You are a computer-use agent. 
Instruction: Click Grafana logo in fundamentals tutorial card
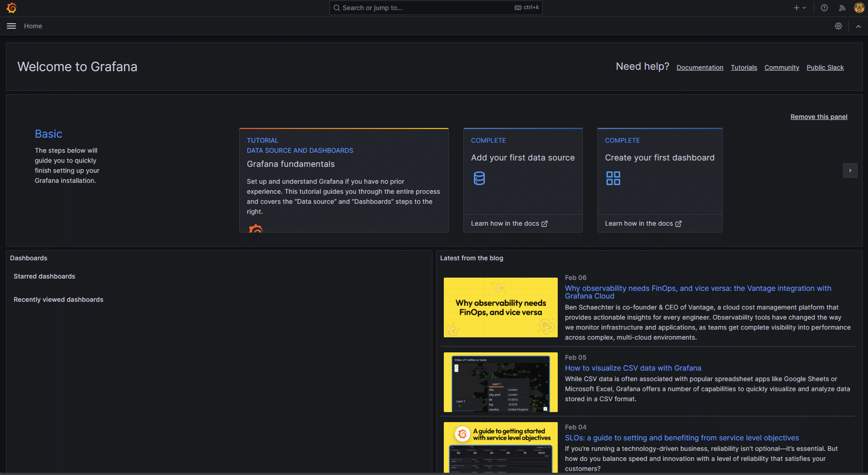256,228
